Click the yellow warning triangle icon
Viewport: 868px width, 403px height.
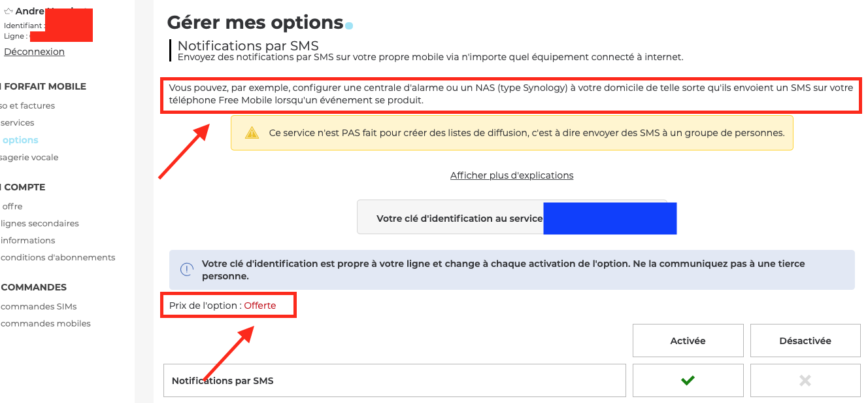click(252, 133)
